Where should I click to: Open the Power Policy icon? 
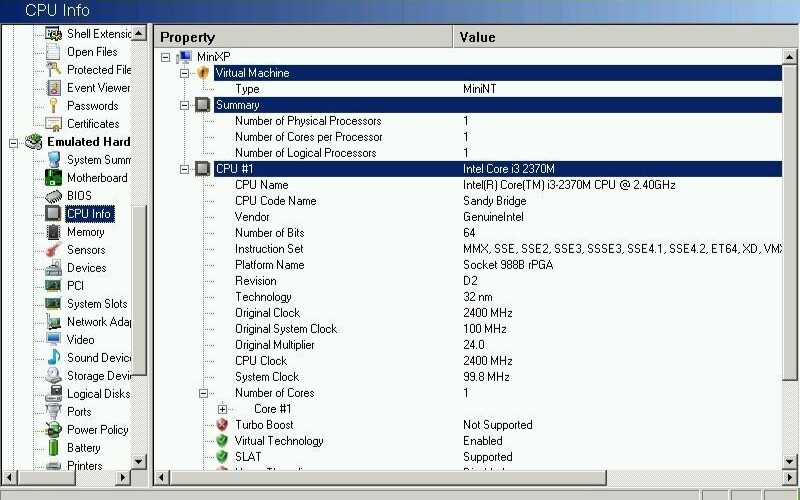(x=53, y=430)
